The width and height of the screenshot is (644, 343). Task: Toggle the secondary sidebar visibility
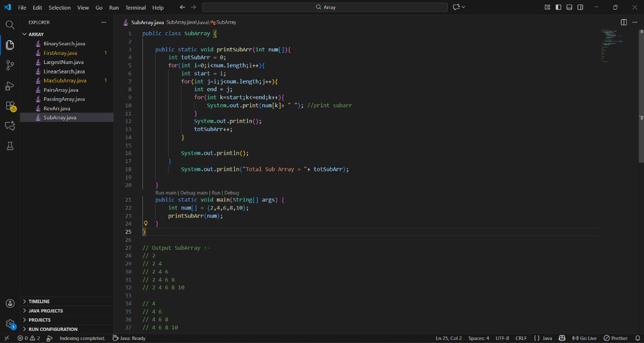[580, 7]
